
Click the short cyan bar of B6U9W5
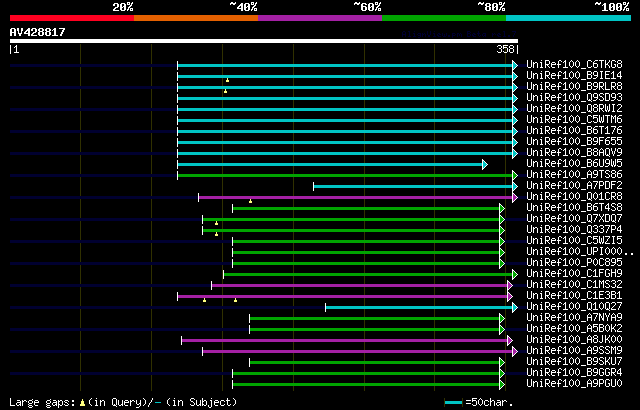pos(330,164)
